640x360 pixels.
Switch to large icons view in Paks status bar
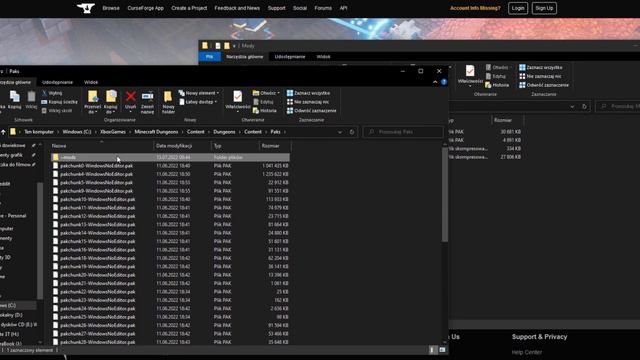pos(442,350)
